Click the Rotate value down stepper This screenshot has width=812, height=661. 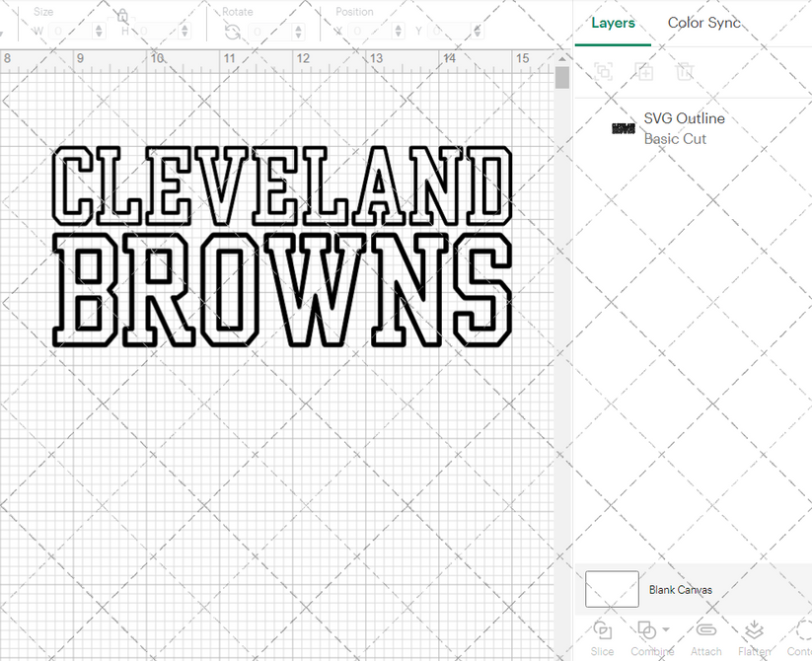pyautogui.click(x=296, y=35)
